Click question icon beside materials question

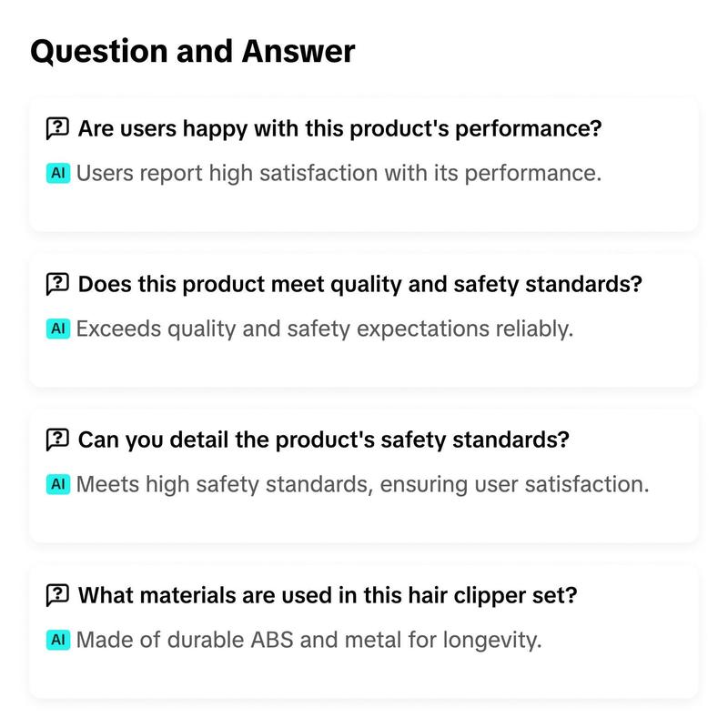57,595
